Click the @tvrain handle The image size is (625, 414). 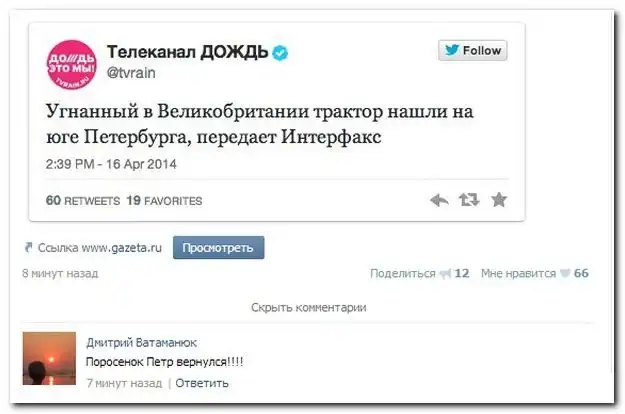coord(131,71)
